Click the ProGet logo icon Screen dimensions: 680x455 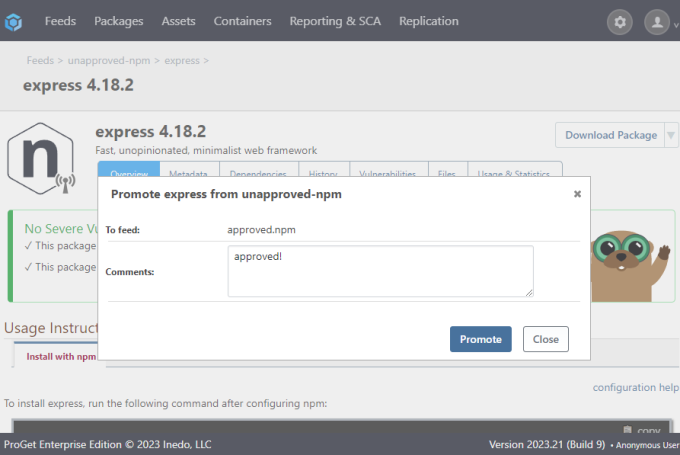pyautogui.click(x=14, y=21)
